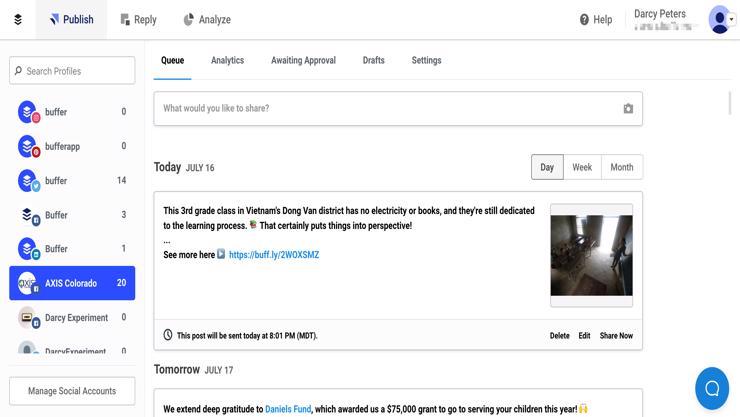Switch queue view to Day
This screenshot has width=740, height=417.
547,167
